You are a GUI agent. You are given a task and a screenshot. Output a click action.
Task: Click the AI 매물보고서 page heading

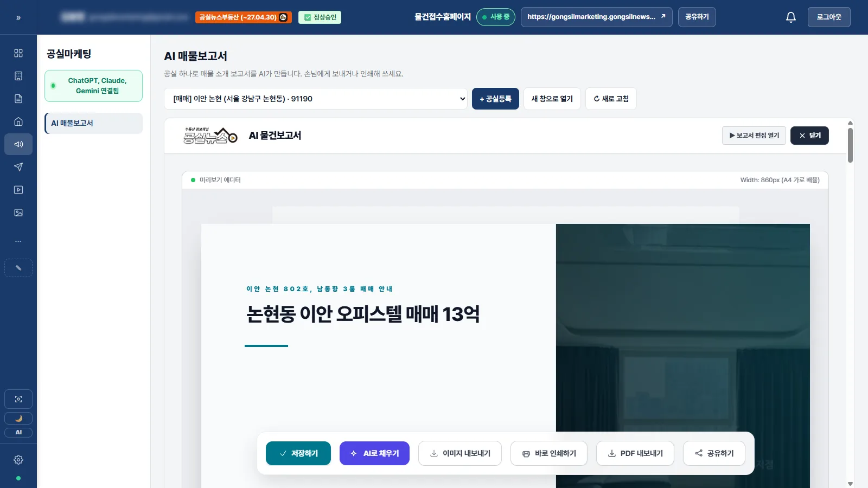[196, 56]
